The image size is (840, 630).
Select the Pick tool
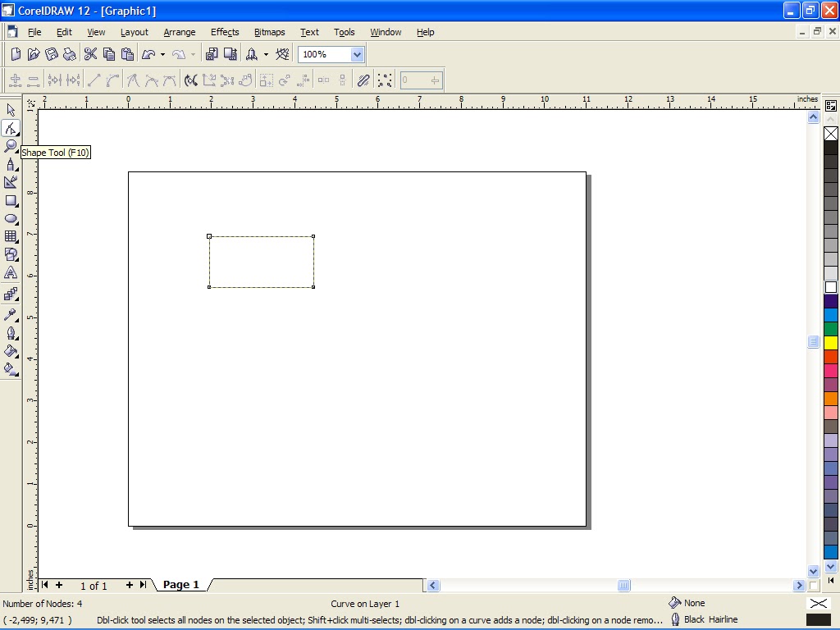(11, 110)
